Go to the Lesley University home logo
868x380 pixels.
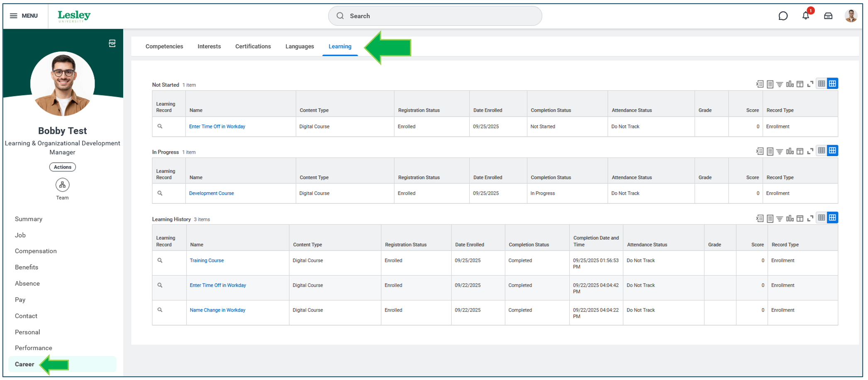pyautogui.click(x=74, y=16)
